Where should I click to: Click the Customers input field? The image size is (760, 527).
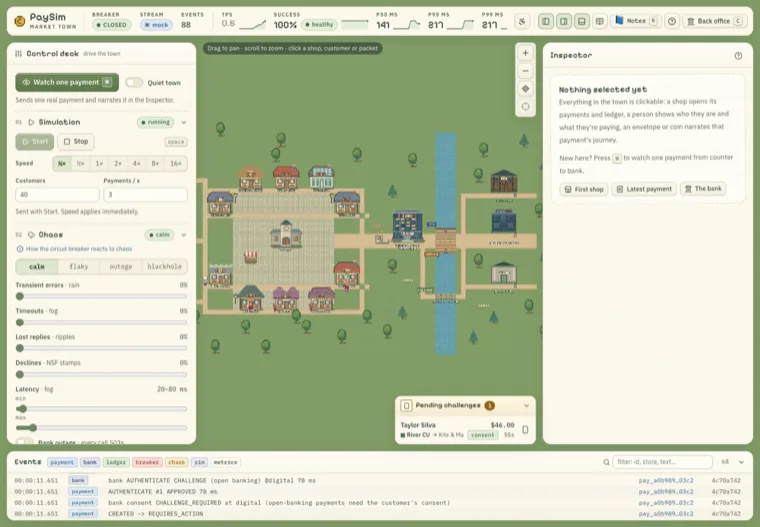tap(57, 194)
